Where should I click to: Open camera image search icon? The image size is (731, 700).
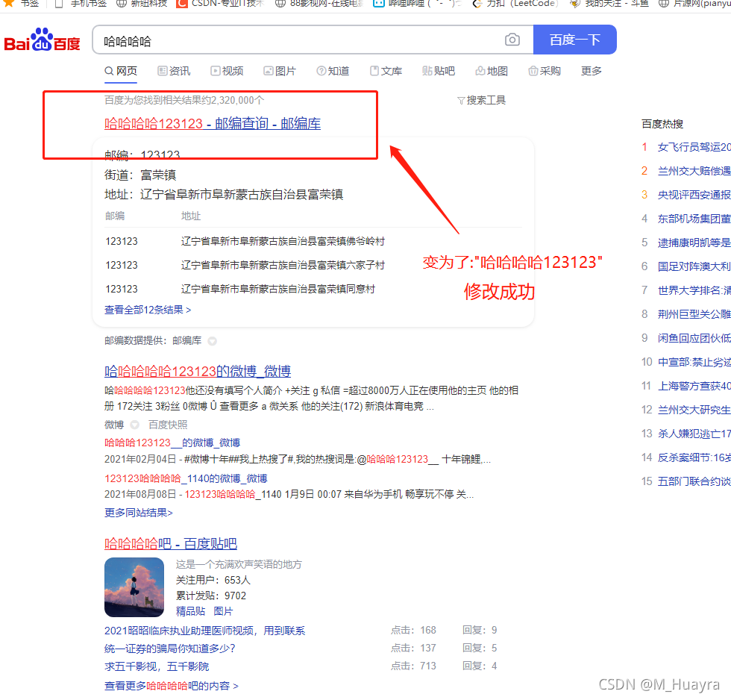(512, 40)
